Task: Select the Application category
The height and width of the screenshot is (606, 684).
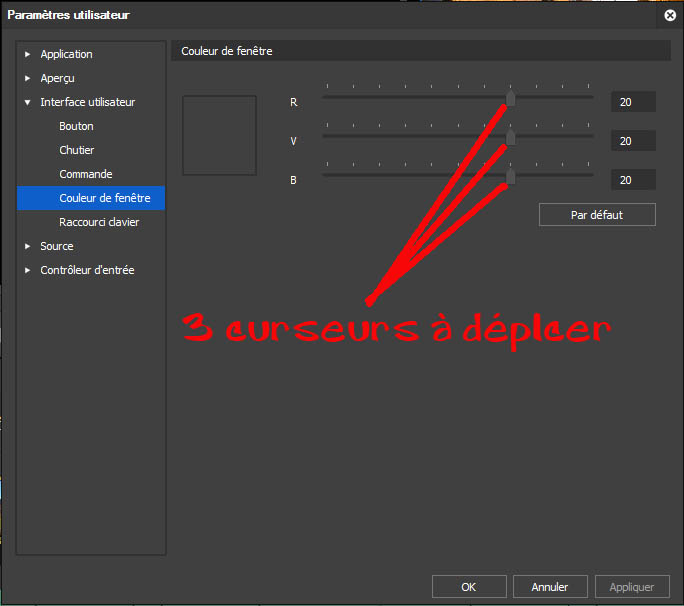Action: 66,54
